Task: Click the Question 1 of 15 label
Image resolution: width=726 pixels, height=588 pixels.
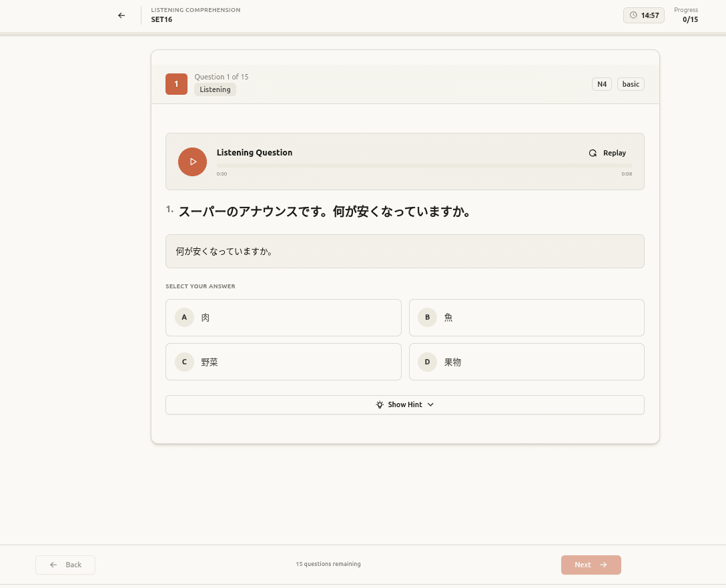Action: pos(222,77)
